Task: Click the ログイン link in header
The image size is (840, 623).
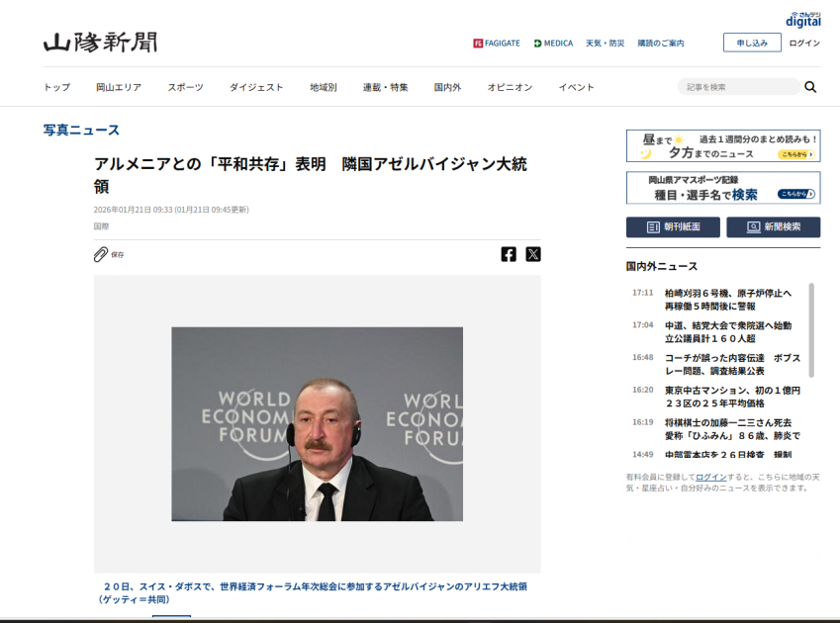Action: (804, 44)
